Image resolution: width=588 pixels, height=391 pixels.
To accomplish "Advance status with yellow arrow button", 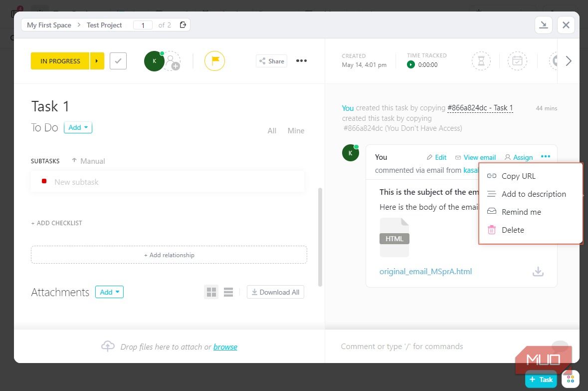I will [97, 61].
